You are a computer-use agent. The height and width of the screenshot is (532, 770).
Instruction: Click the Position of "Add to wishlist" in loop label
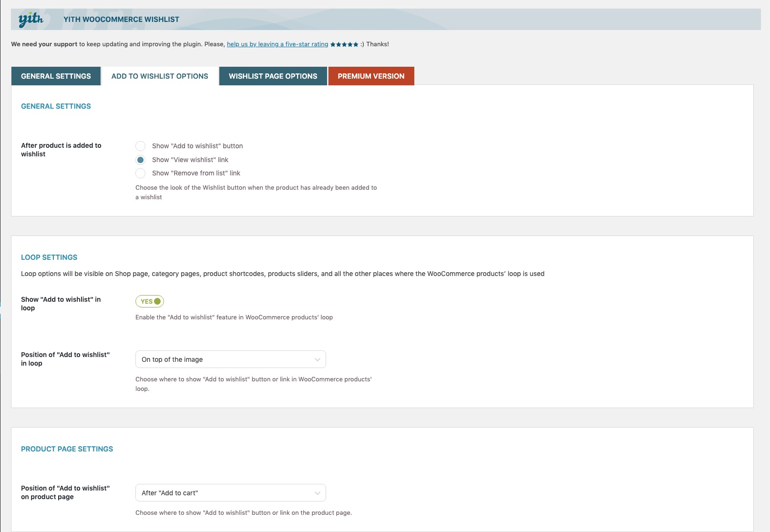[x=65, y=359]
